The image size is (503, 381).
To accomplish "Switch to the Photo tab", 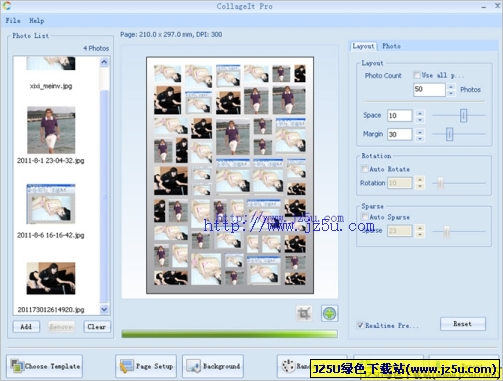I will tap(391, 46).
